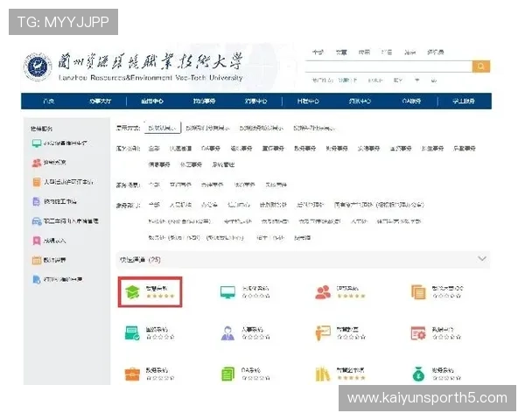Open the teal monitor app in grid
This screenshot has height=420, width=525.
pos(227,292)
